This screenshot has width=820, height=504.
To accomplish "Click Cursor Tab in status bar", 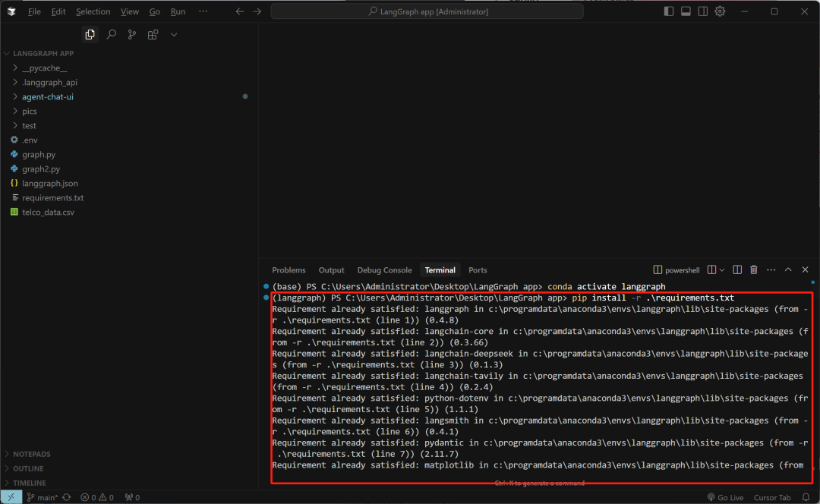I will coord(772,497).
